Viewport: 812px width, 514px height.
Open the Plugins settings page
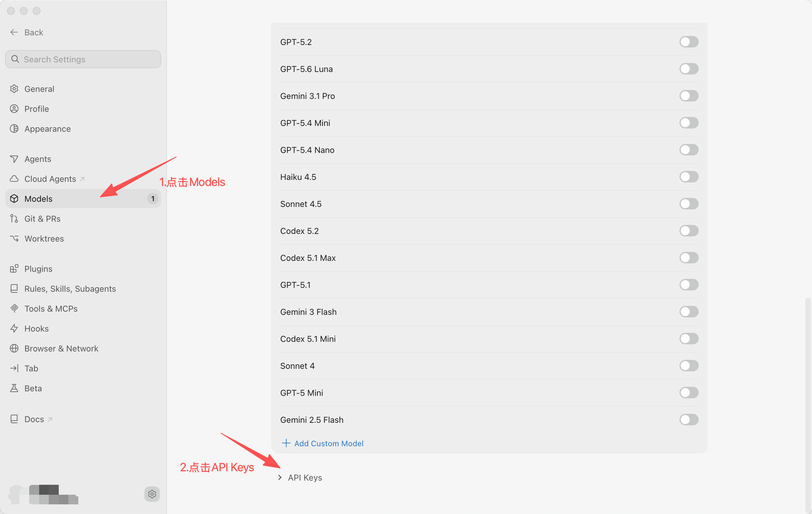83,269
